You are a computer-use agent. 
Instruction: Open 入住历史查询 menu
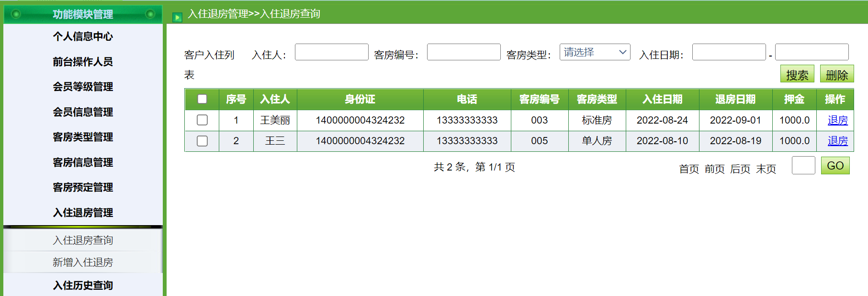point(83,285)
